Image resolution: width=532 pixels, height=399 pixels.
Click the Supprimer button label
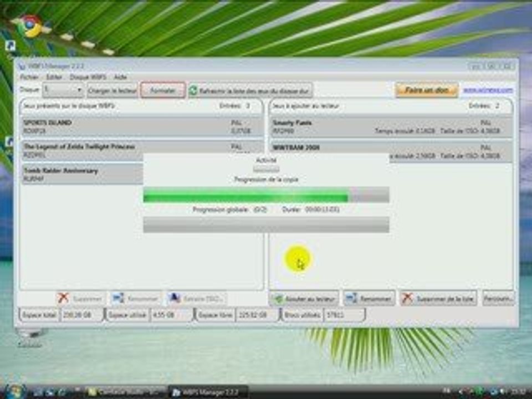coord(88,299)
